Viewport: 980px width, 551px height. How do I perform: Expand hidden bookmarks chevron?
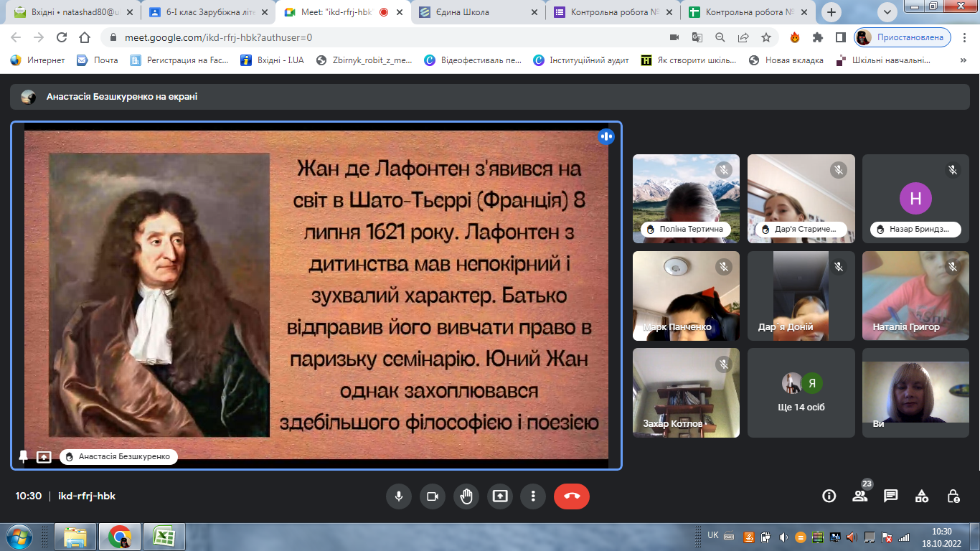click(x=964, y=60)
